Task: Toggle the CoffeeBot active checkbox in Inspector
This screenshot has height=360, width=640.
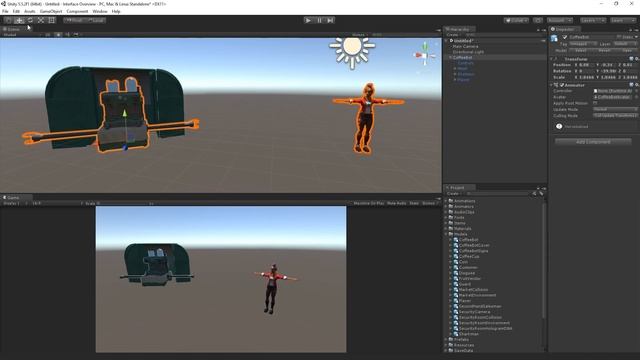Action: tap(565, 37)
